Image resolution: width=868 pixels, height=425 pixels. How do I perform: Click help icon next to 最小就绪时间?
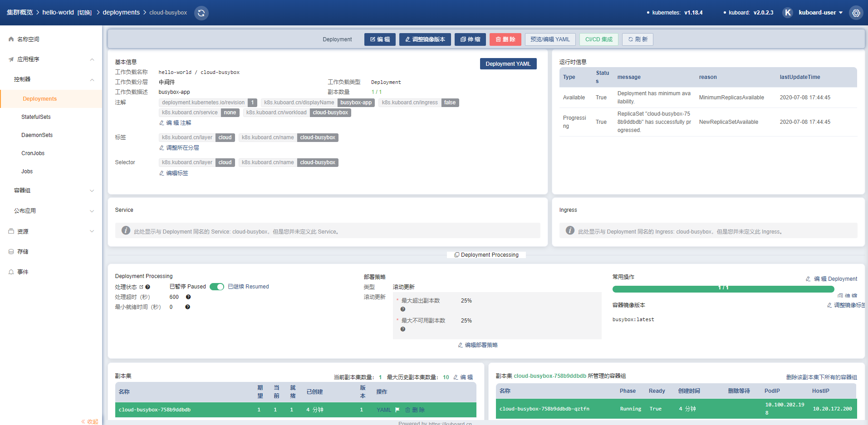click(187, 307)
